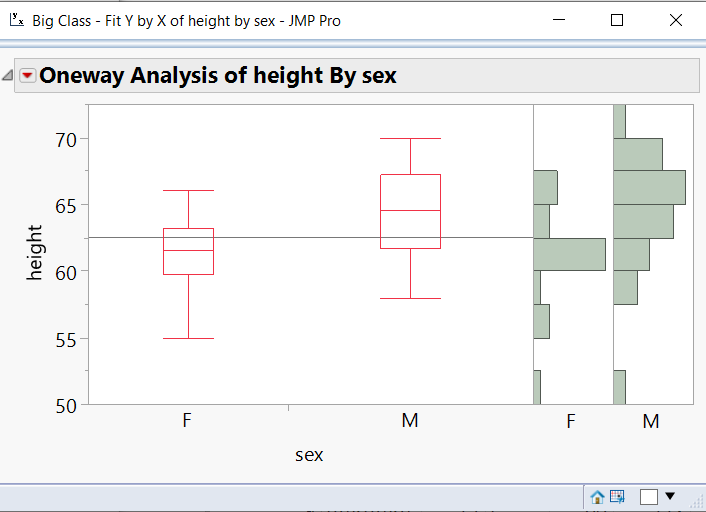Screen dimensions: 706x512
Task: Click the Oneway Analysis of height By sex title
Action: [218, 76]
